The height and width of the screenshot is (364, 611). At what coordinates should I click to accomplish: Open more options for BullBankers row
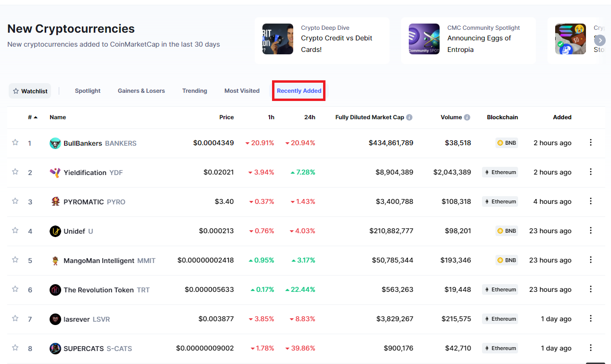(x=591, y=142)
